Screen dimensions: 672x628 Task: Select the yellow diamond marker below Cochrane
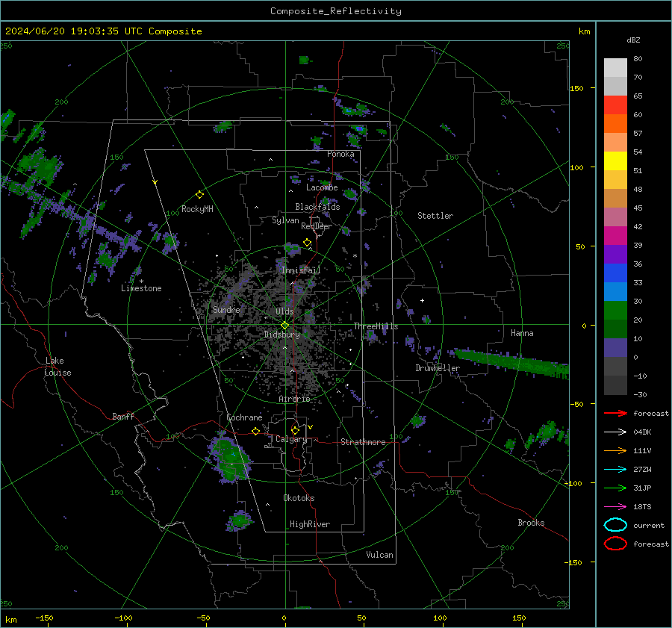(256, 432)
